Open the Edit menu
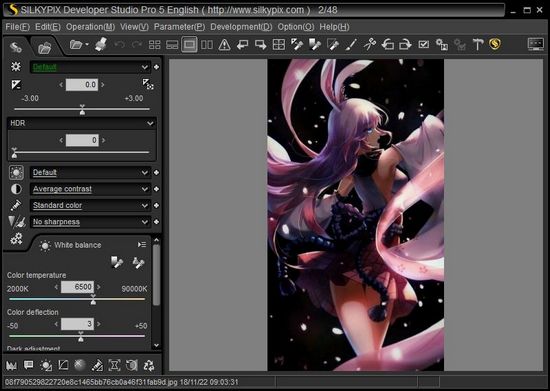 (x=48, y=27)
